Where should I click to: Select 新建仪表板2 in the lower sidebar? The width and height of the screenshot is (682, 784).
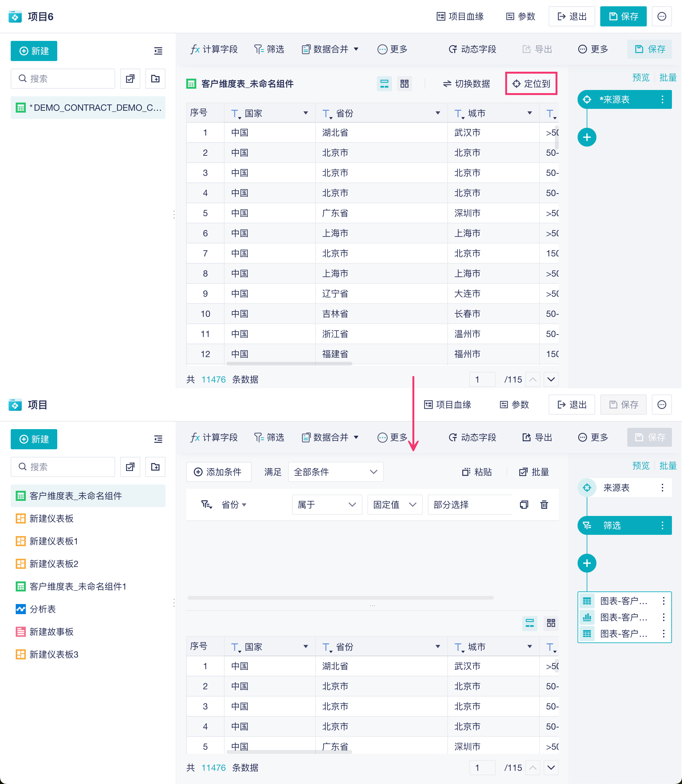[54, 564]
